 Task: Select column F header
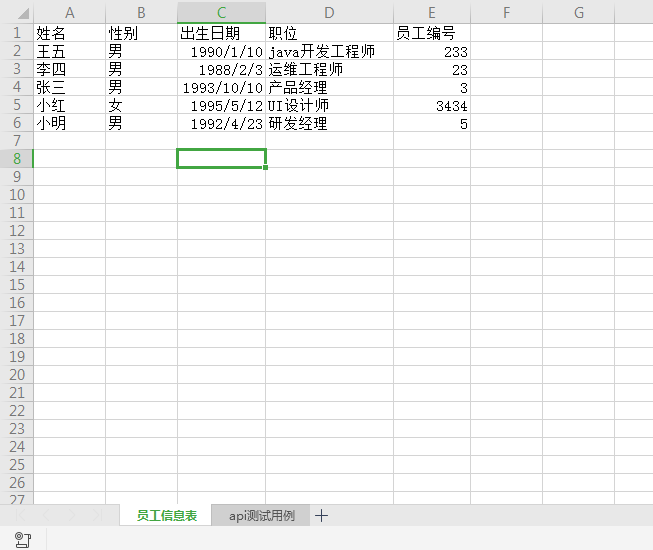point(506,12)
